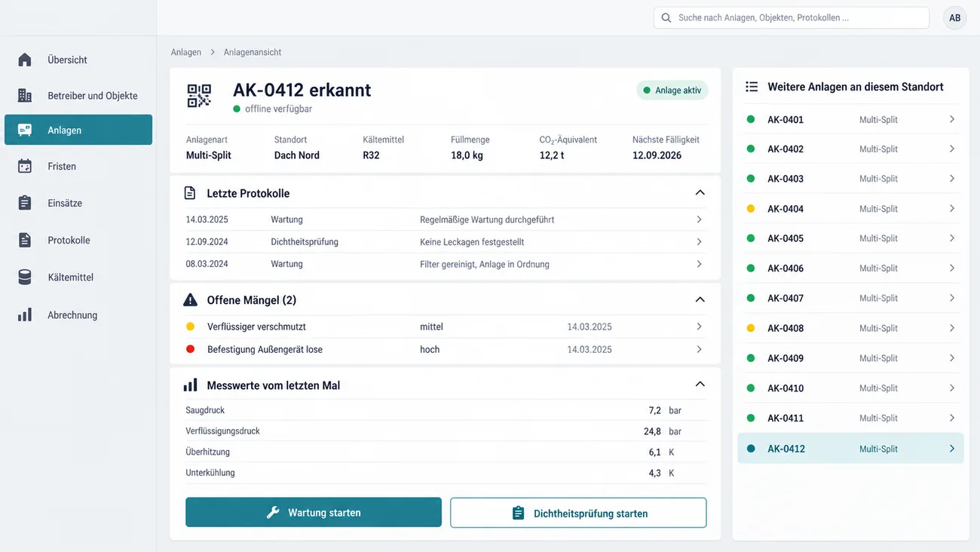The image size is (980, 552).
Task: Click the QR code icon next to AK-0412
Action: (x=199, y=96)
